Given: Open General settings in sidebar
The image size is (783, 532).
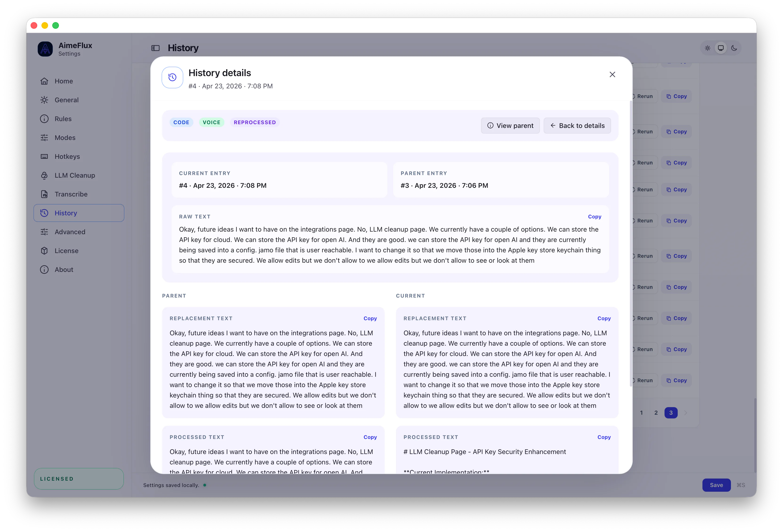Looking at the screenshot, I should 79,100.
